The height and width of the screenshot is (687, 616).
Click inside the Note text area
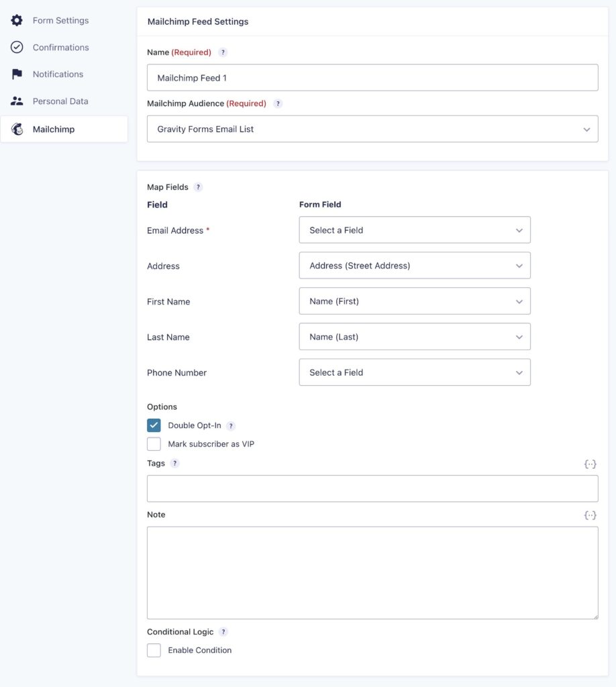click(372, 573)
